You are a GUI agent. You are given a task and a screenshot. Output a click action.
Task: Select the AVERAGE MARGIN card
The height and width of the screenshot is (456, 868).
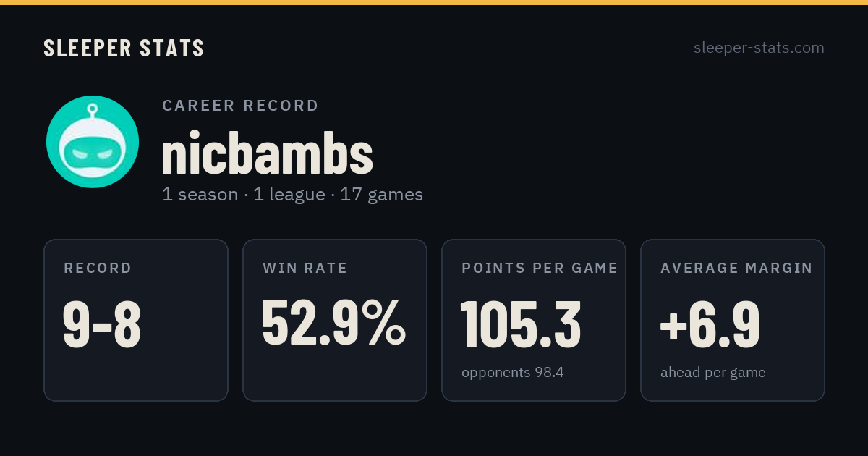[733, 320]
